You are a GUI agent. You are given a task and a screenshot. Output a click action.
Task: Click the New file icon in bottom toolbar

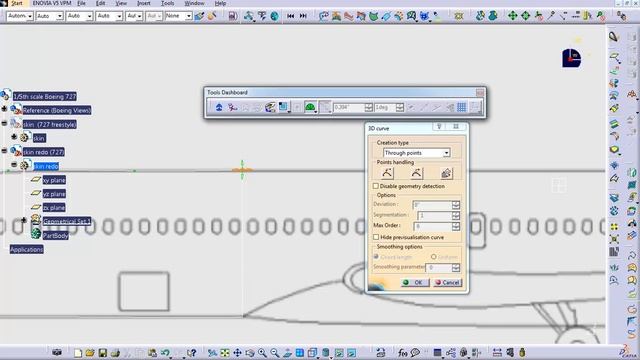(78, 353)
